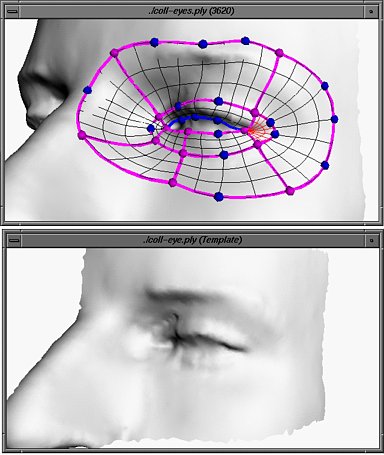The height and width of the screenshot is (455, 384).
Task: Pick blue control point nearest the nose
Action: click(87, 90)
